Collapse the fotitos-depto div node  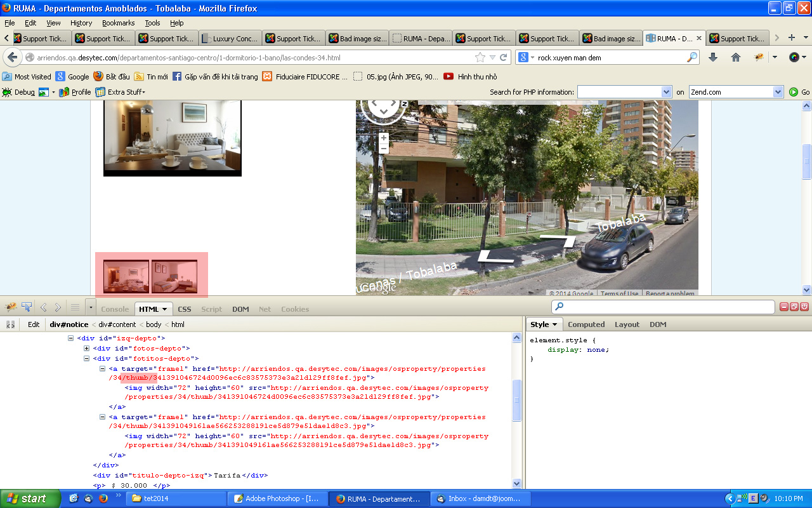87,359
